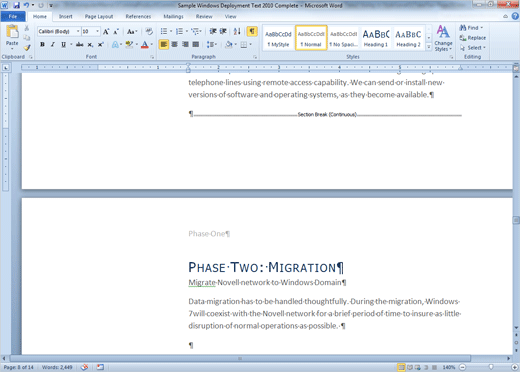Click the proofing errors icon in status bar
520x372 pixels.
coord(85,367)
